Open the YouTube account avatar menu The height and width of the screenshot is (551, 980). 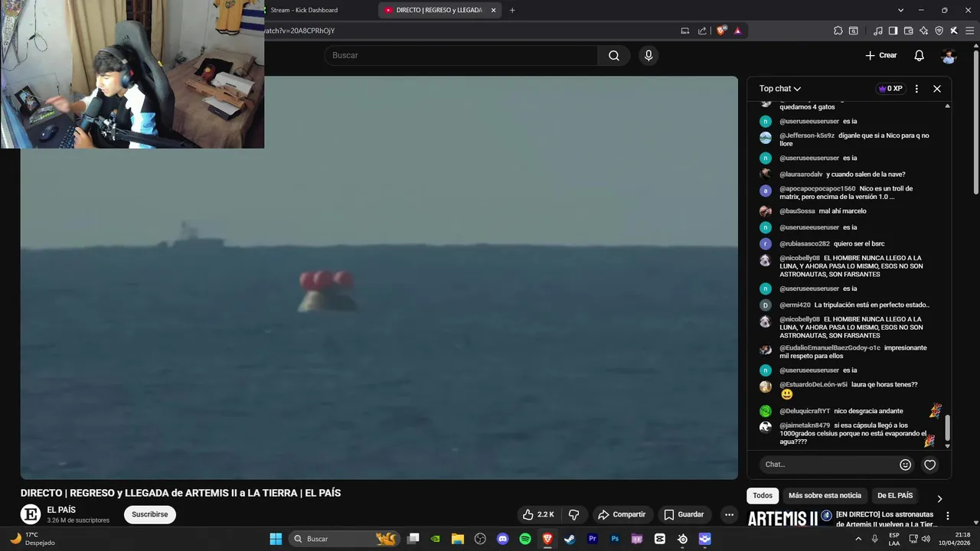[949, 56]
